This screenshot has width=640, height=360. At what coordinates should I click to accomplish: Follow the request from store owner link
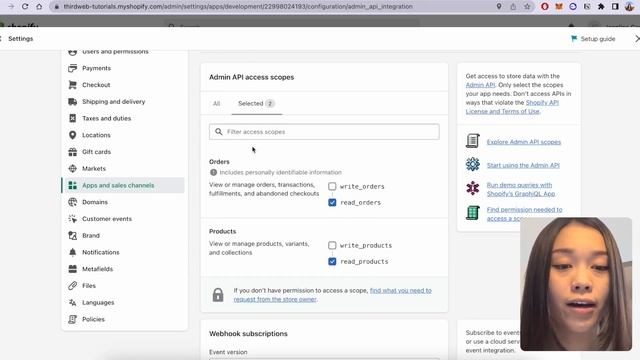(x=333, y=295)
